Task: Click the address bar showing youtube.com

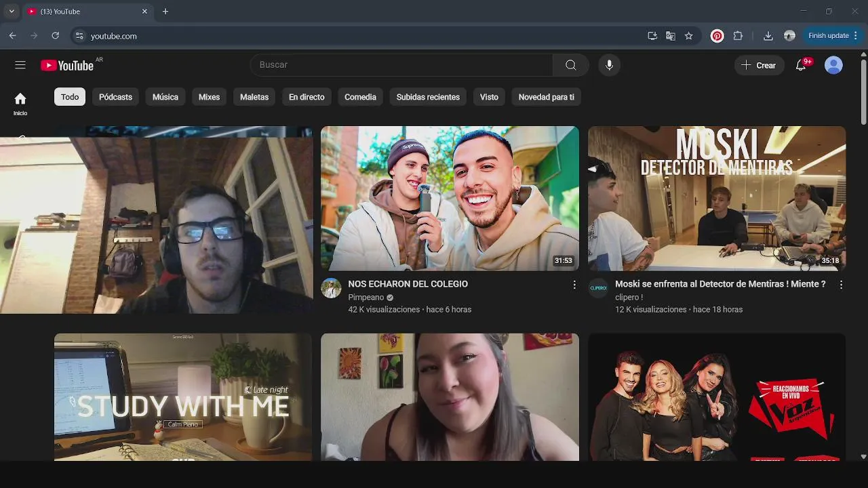Action: [x=366, y=36]
